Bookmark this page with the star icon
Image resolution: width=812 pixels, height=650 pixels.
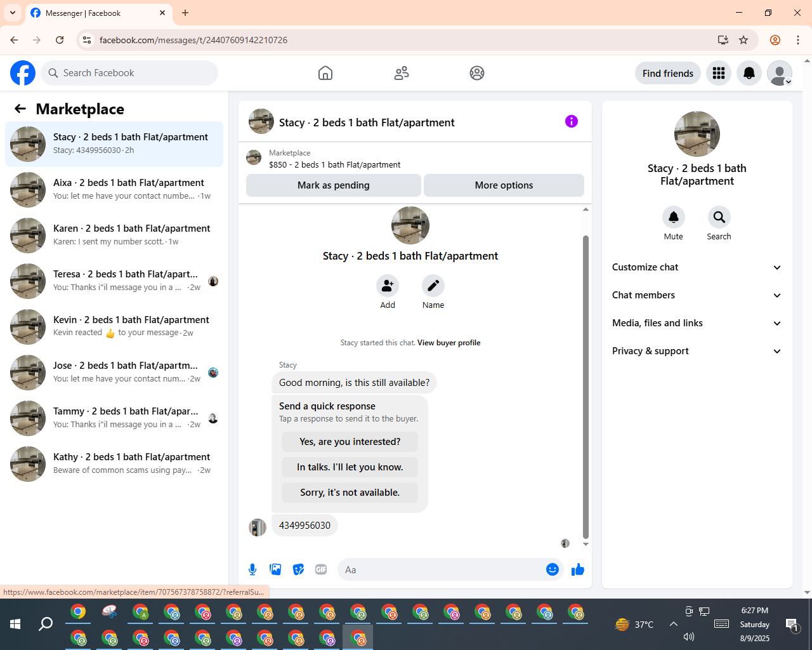743,40
